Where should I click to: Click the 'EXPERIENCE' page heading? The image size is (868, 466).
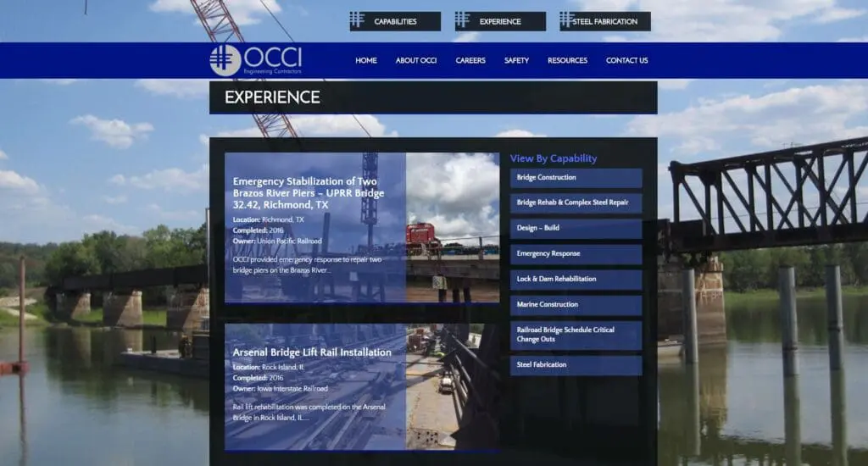click(x=272, y=97)
